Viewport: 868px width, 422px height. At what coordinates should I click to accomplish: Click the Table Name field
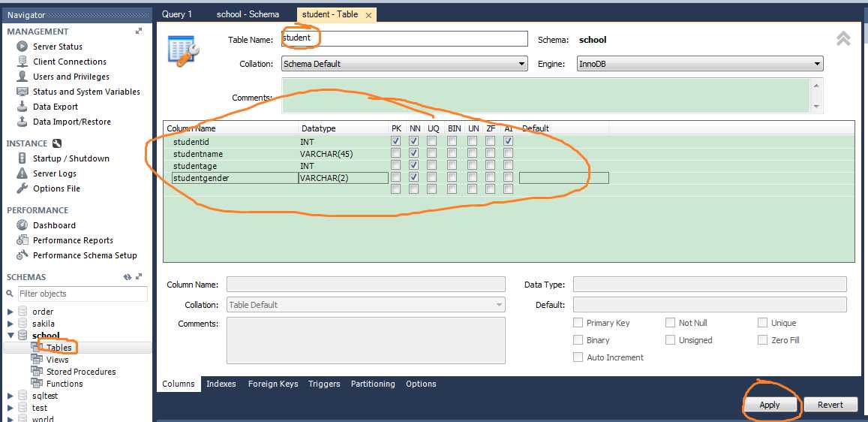(x=404, y=38)
